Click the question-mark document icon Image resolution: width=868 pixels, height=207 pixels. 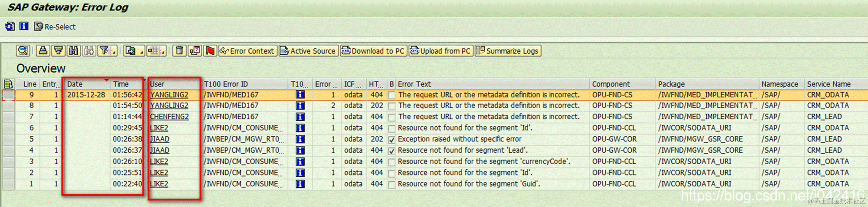(195, 51)
